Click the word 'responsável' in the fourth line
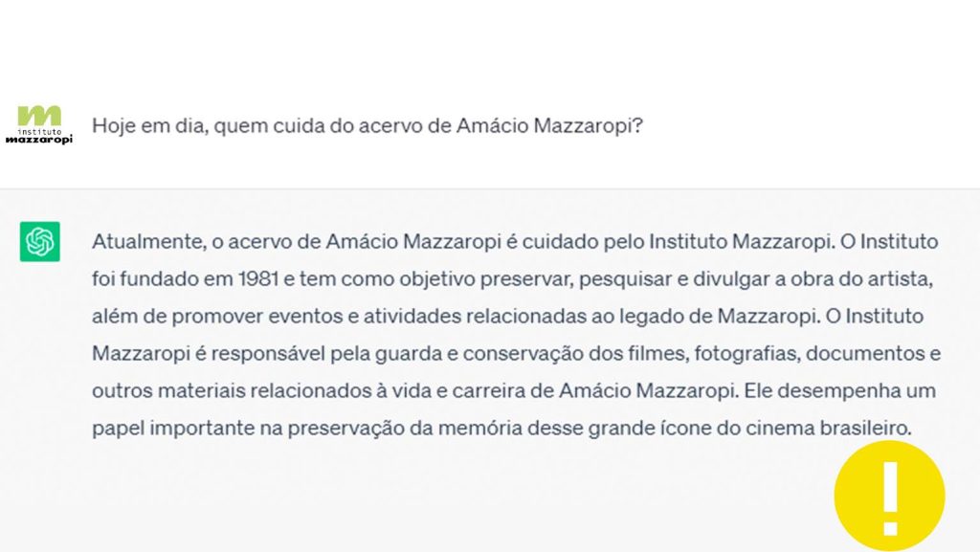980x552 pixels. (x=268, y=353)
